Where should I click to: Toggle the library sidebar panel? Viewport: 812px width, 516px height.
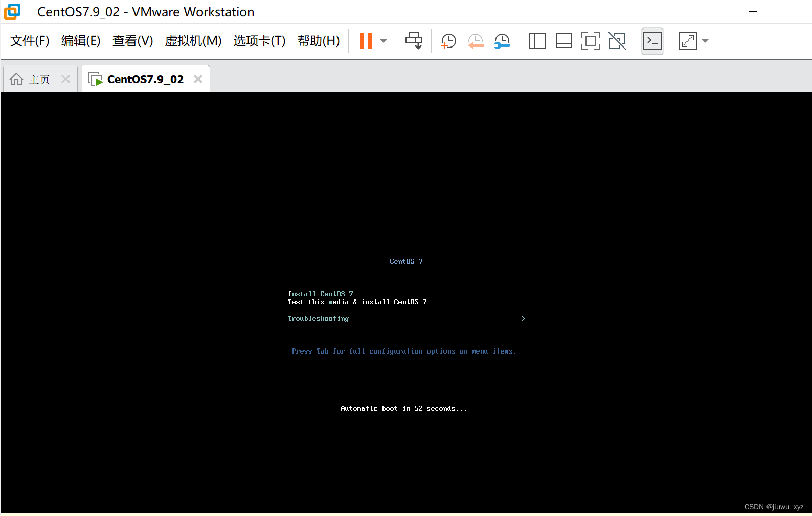click(537, 41)
